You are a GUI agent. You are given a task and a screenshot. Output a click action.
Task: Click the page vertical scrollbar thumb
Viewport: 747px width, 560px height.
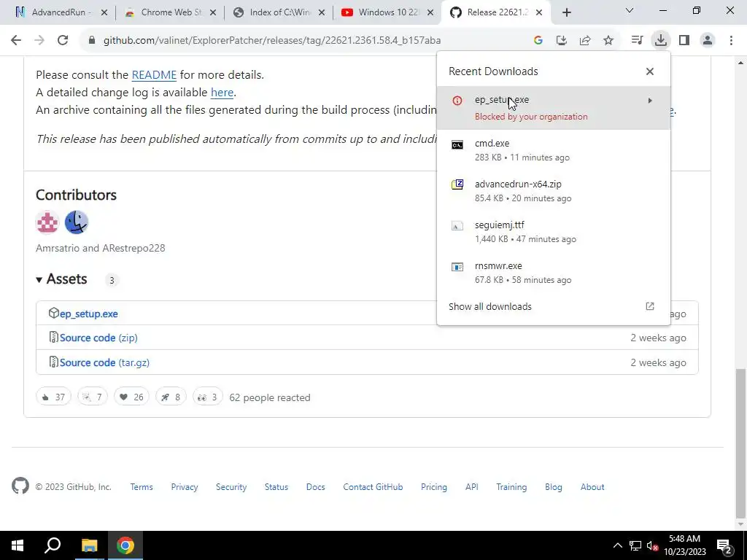click(x=740, y=443)
